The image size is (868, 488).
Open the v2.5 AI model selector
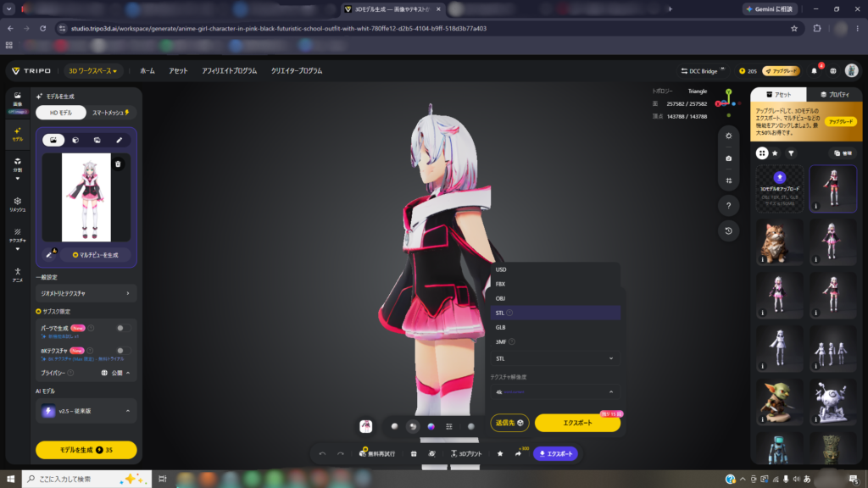click(86, 411)
